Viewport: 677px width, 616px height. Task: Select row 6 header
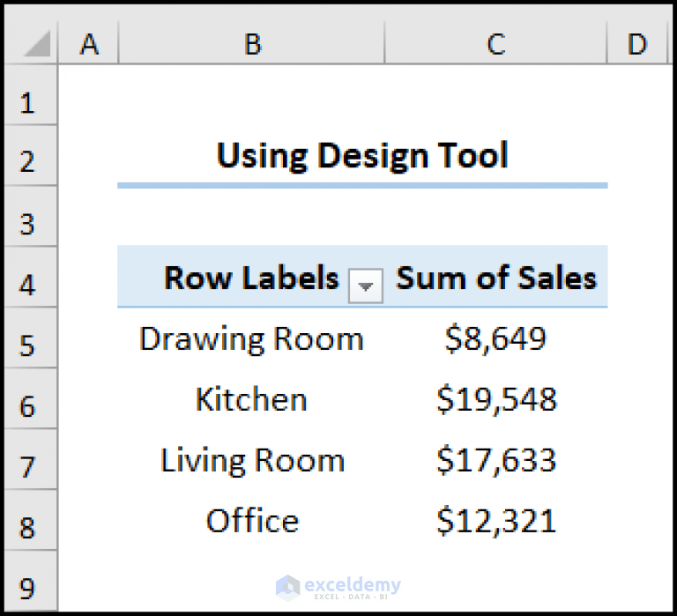coord(30,398)
